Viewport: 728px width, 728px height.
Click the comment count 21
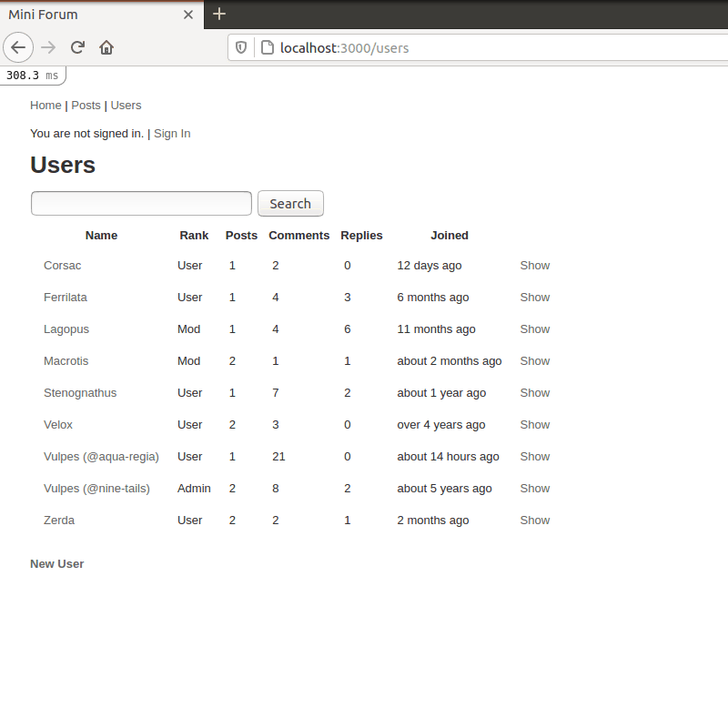[x=278, y=457]
